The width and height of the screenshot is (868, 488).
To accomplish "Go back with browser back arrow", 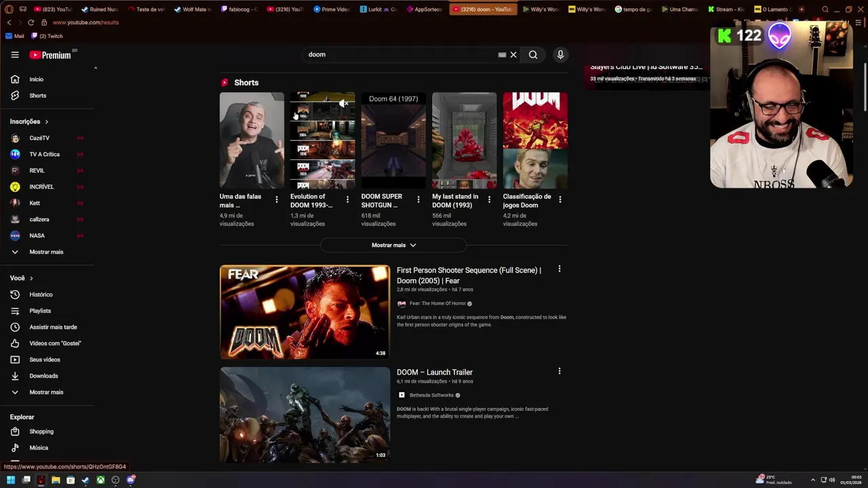I will coord(9,22).
